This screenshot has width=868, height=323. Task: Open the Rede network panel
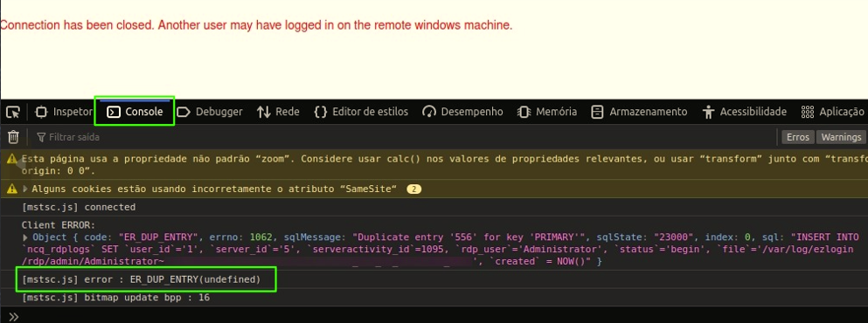coord(279,112)
